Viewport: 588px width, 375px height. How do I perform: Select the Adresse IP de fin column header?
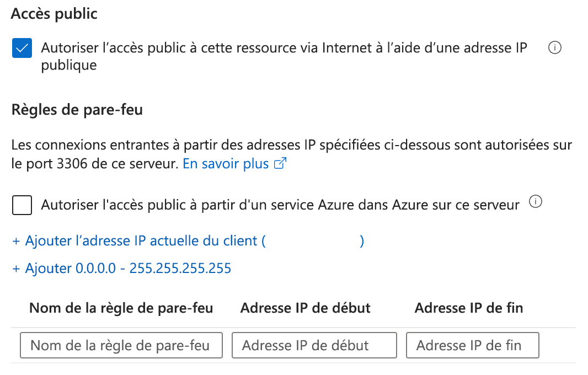(x=468, y=308)
